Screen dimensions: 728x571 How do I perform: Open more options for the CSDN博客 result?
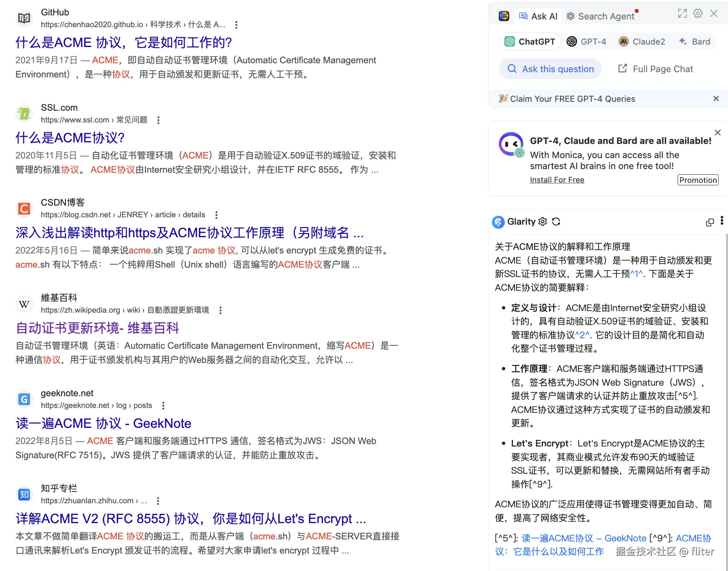pos(216,215)
